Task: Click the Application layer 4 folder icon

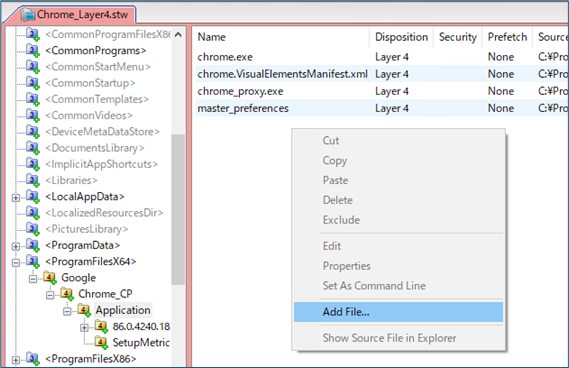Action: (x=84, y=310)
